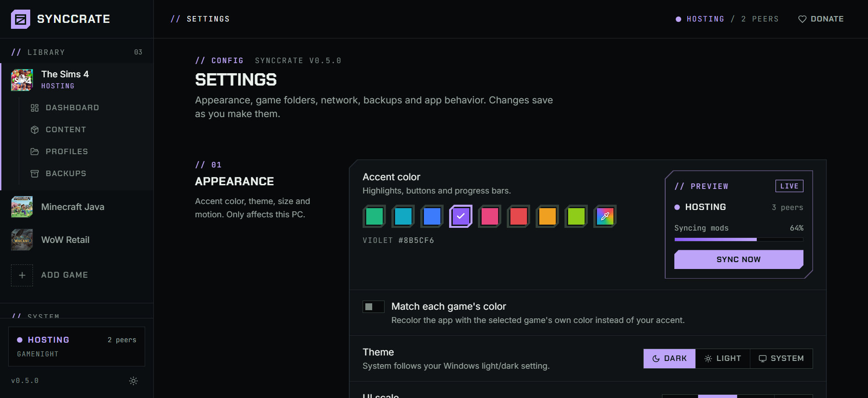Click the SYNCCRATE V0.5.0 config label
This screenshot has width=868, height=398.
[298, 61]
